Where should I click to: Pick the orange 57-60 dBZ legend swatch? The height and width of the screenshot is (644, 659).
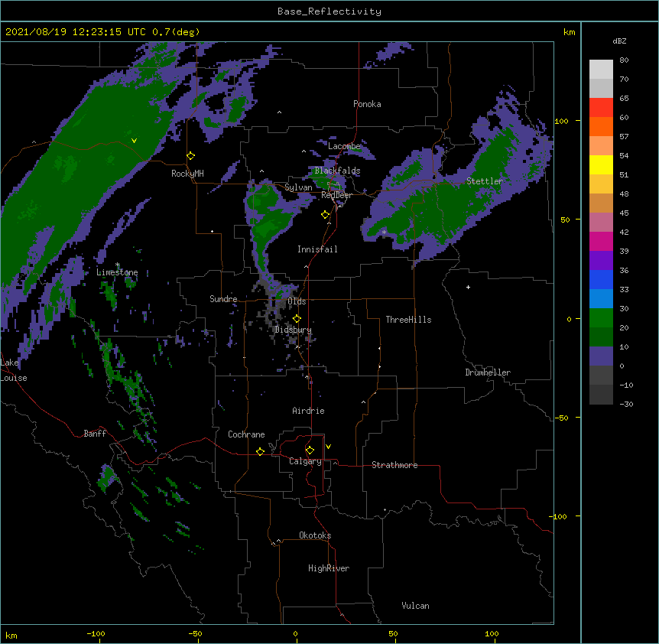point(601,126)
